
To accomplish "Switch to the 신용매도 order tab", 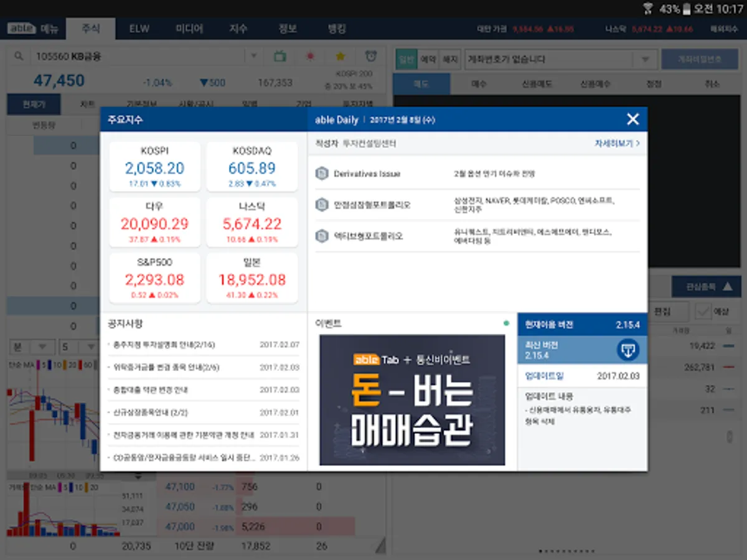I will [537, 84].
